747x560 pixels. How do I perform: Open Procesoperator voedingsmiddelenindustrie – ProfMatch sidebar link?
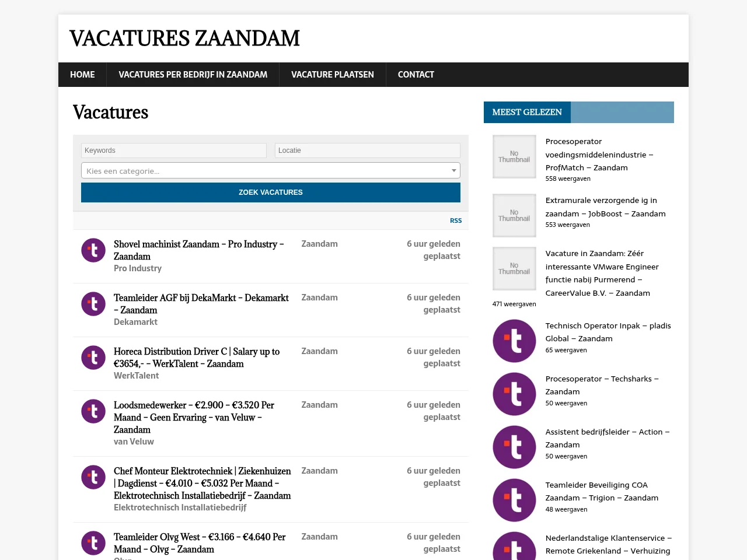(599, 155)
